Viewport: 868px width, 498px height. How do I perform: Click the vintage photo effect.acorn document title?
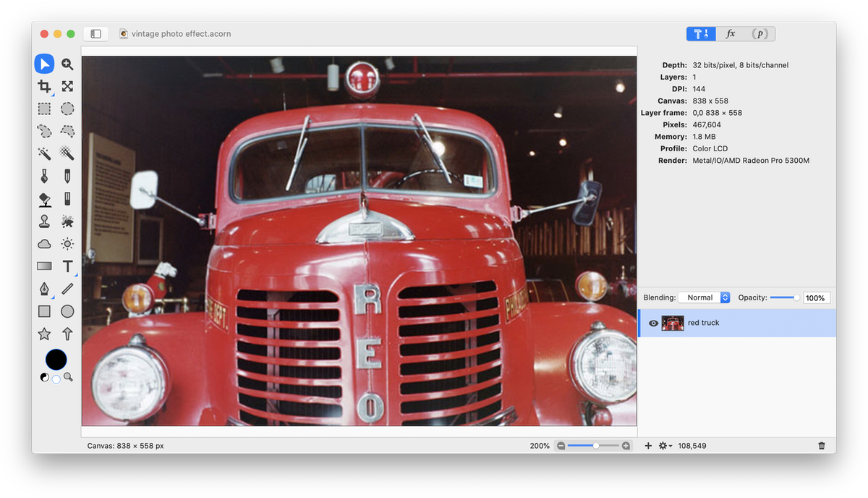(182, 33)
